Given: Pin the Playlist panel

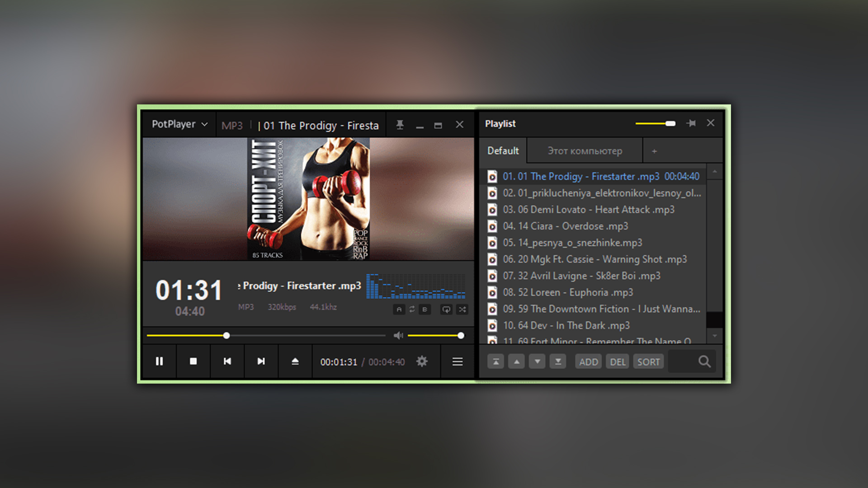Looking at the screenshot, I should (x=691, y=123).
